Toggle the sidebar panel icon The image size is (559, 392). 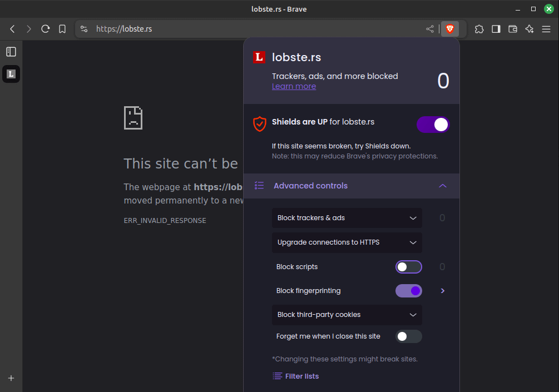496,28
